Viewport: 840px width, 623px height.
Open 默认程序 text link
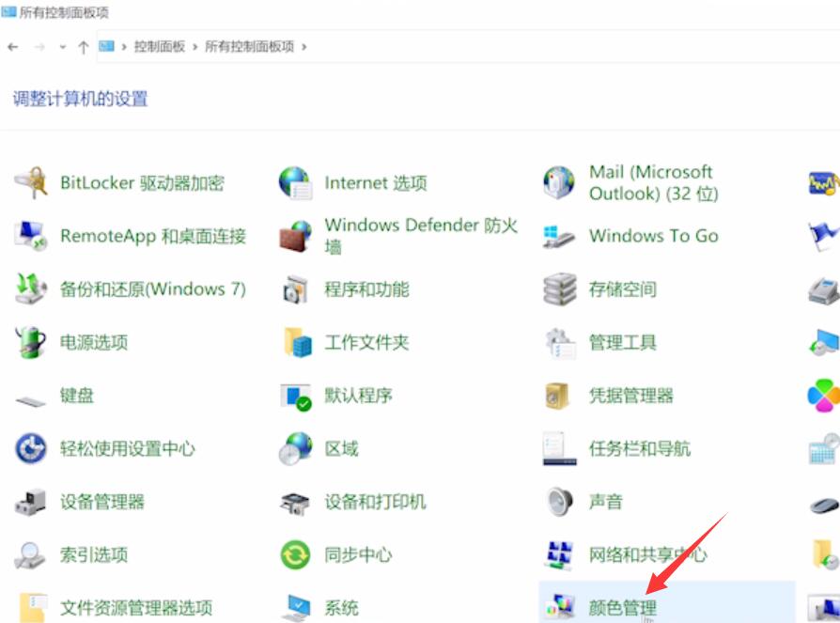(x=358, y=396)
